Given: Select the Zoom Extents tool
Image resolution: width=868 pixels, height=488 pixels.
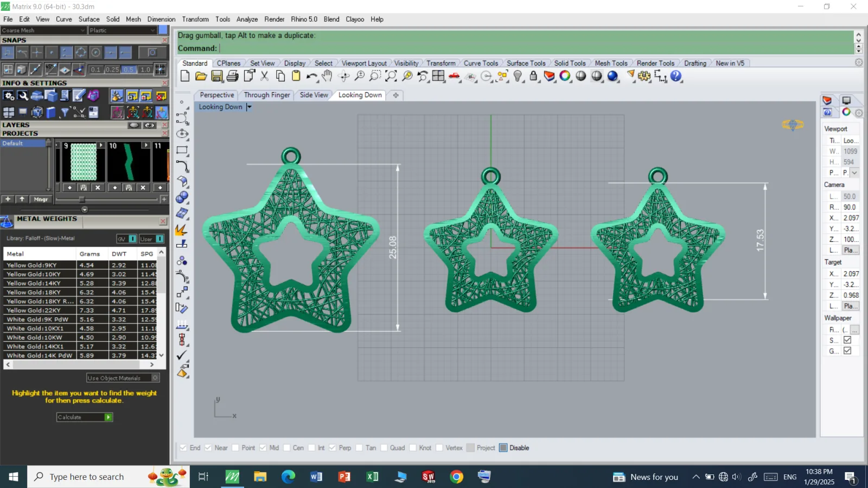Looking at the screenshot, I should 391,76.
